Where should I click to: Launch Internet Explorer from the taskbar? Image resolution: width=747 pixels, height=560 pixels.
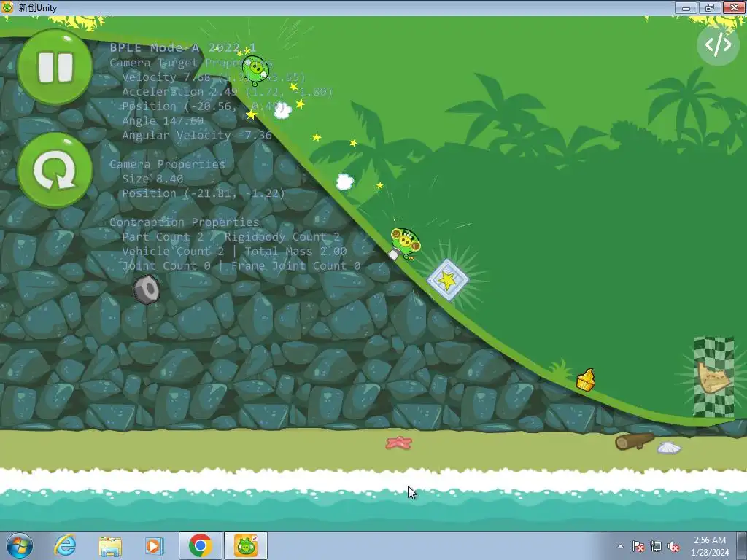(65, 545)
